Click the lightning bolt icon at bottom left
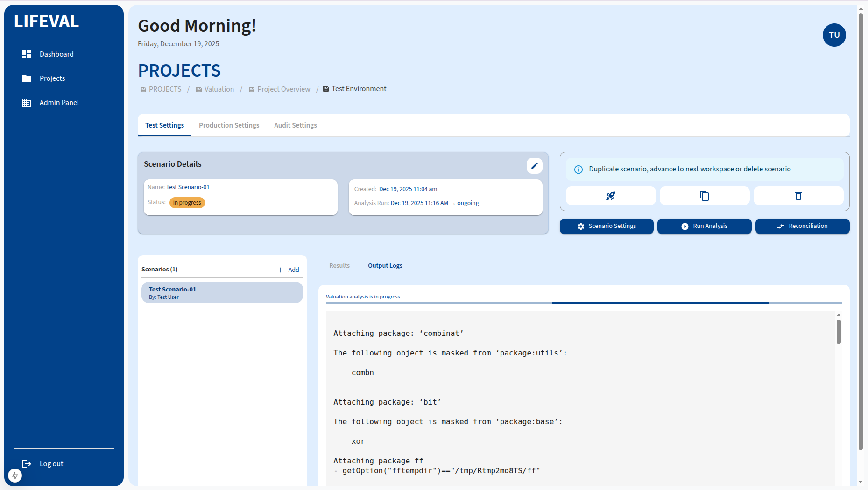Image resolution: width=868 pixels, height=490 pixels. click(15, 476)
